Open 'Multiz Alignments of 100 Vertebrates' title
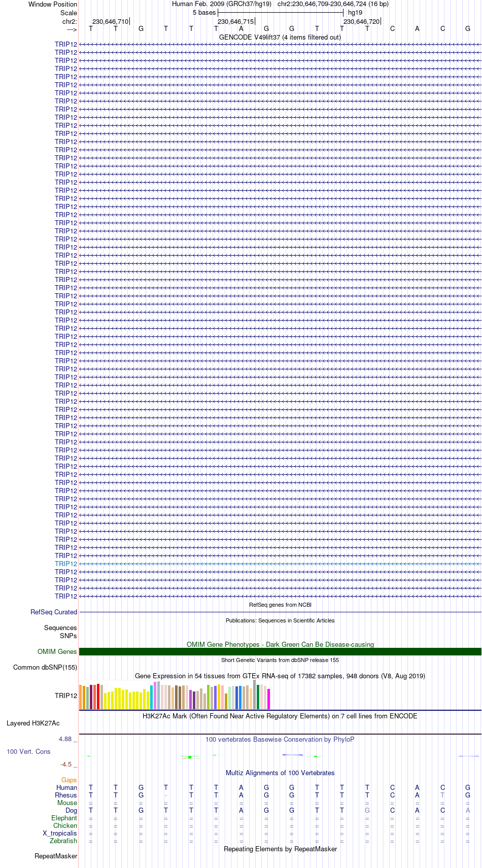This screenshot has height=868, width=482. 280,773
